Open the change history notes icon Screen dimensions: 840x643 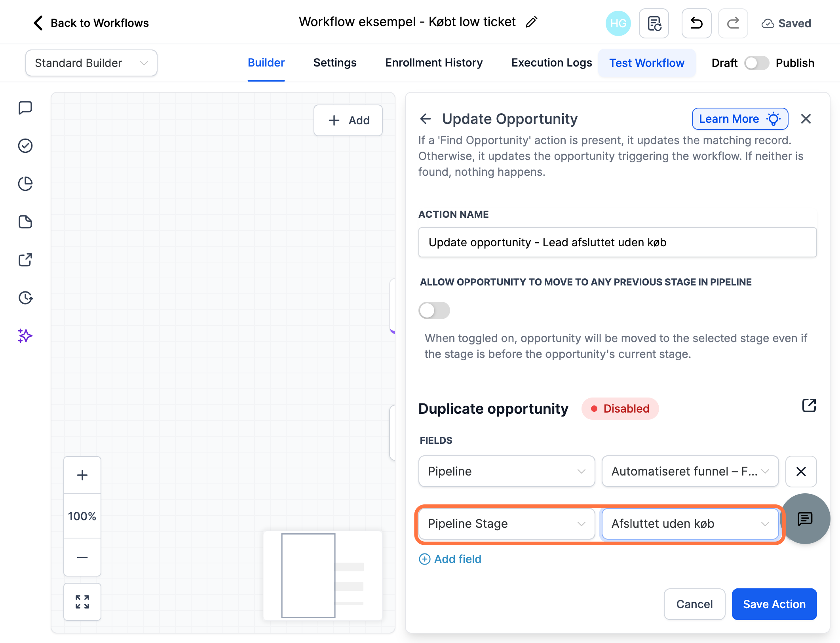pos(654,23)
